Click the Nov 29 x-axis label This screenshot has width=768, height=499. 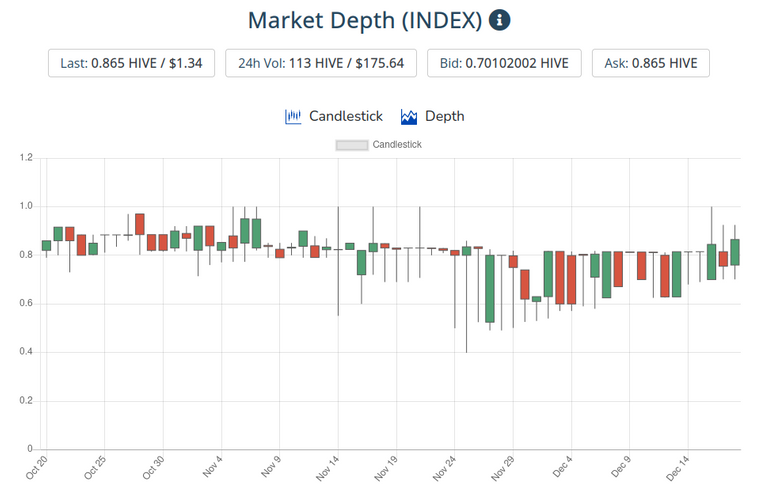point(503,468)
